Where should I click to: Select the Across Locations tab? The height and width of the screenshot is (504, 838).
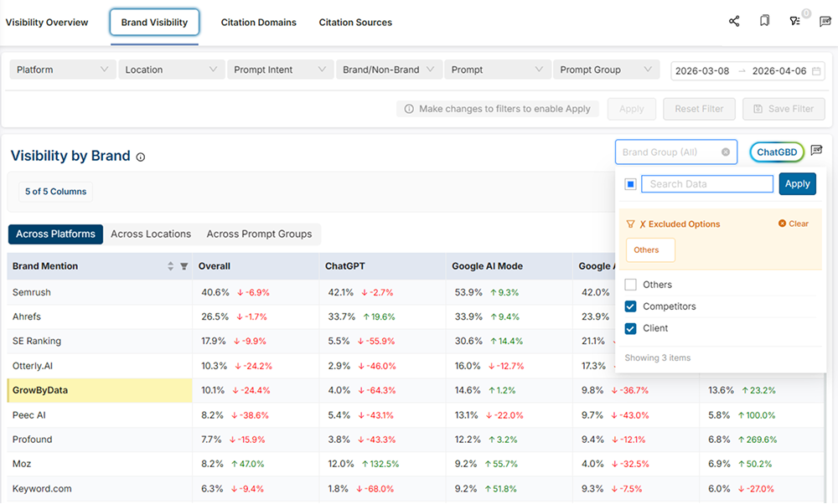[151, 234]
